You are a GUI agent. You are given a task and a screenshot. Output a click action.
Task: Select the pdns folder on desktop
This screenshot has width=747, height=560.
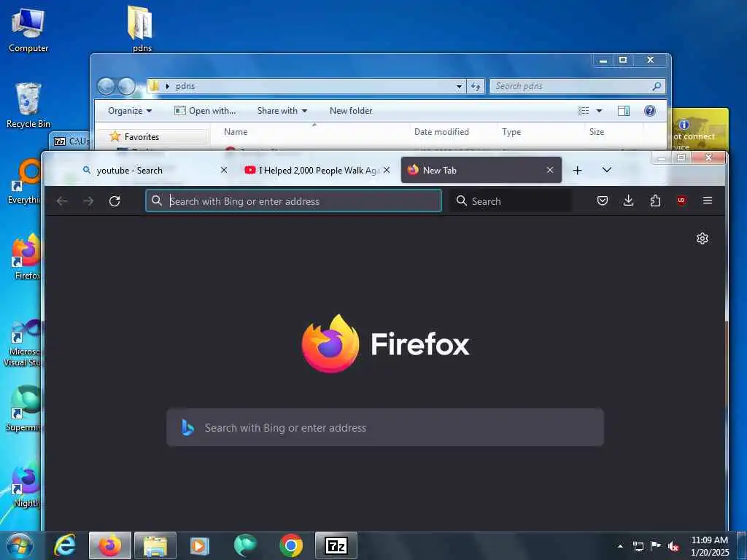[x=142, y=28]
